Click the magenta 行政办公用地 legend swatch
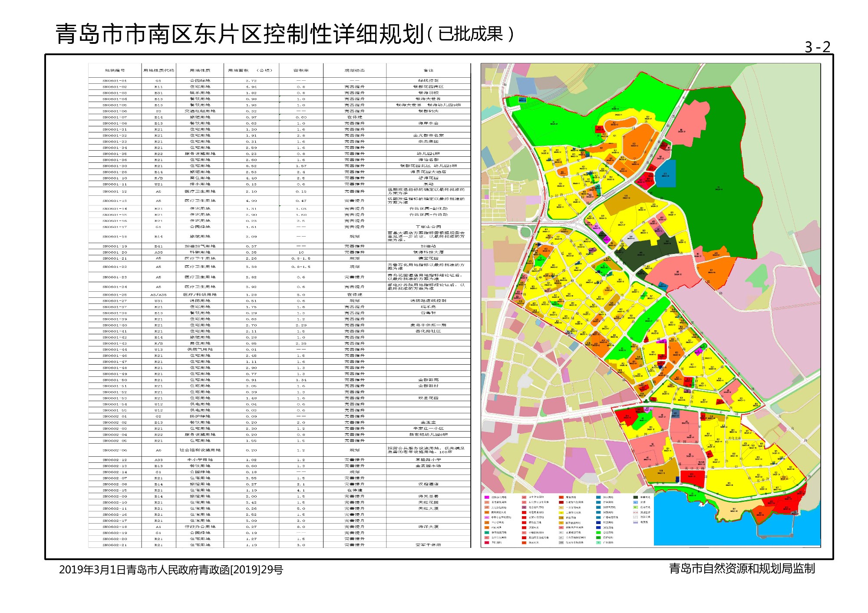Screen dimensions: 868x613 pos(487,497)
